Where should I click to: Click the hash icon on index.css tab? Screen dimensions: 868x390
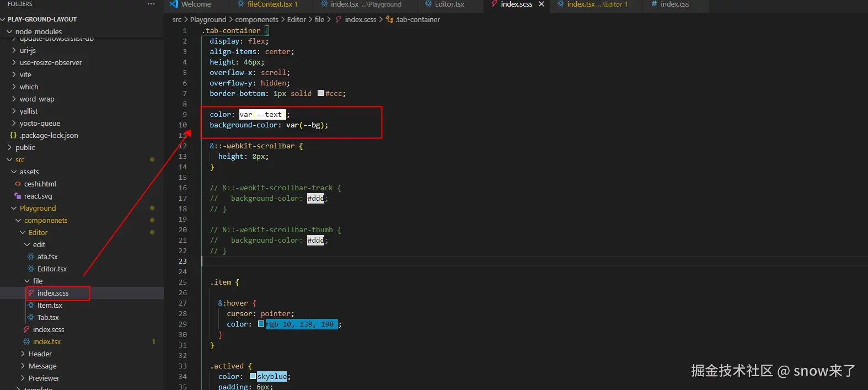point(655,4)
